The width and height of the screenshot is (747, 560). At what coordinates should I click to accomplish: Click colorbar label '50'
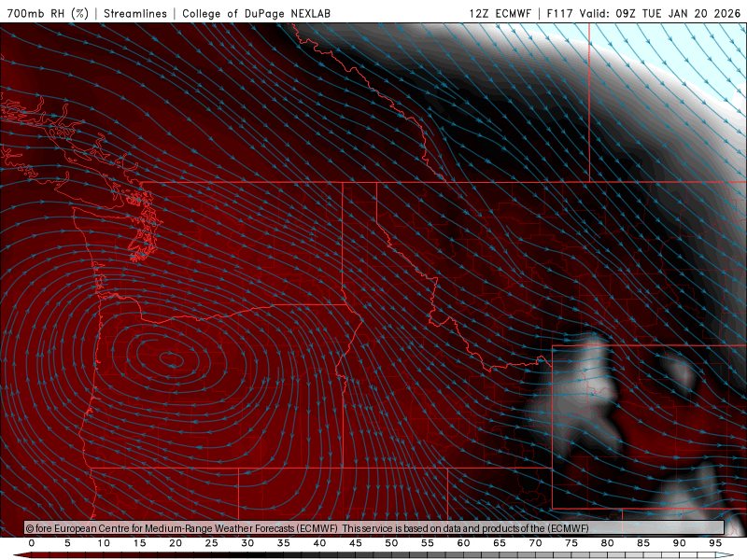pyautogui.click(x=391, y=543)
